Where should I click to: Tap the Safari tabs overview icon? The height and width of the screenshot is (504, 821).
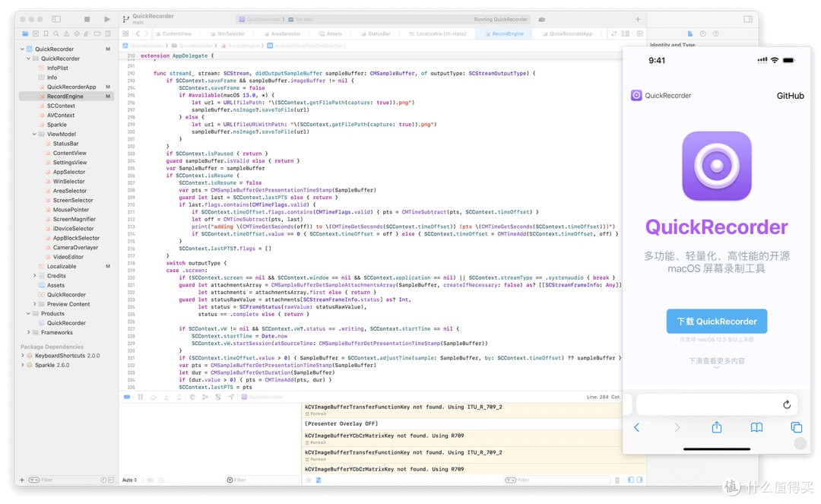coord(796,427)
